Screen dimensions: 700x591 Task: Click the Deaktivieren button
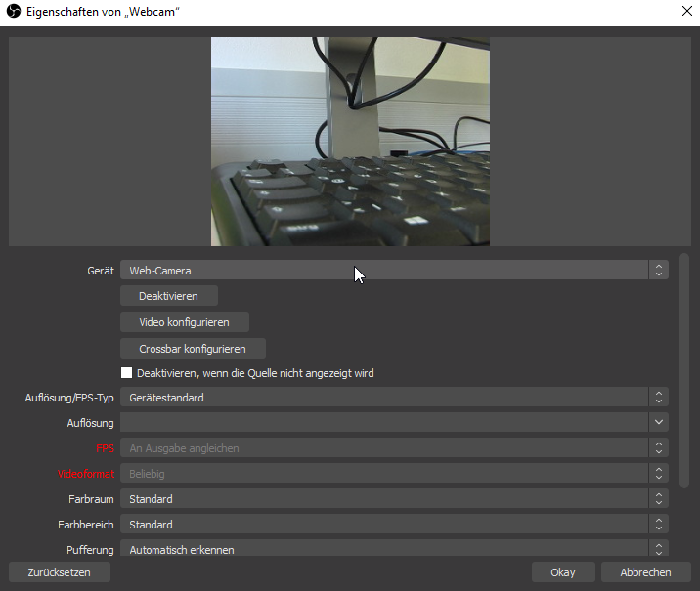click(168, 296)
